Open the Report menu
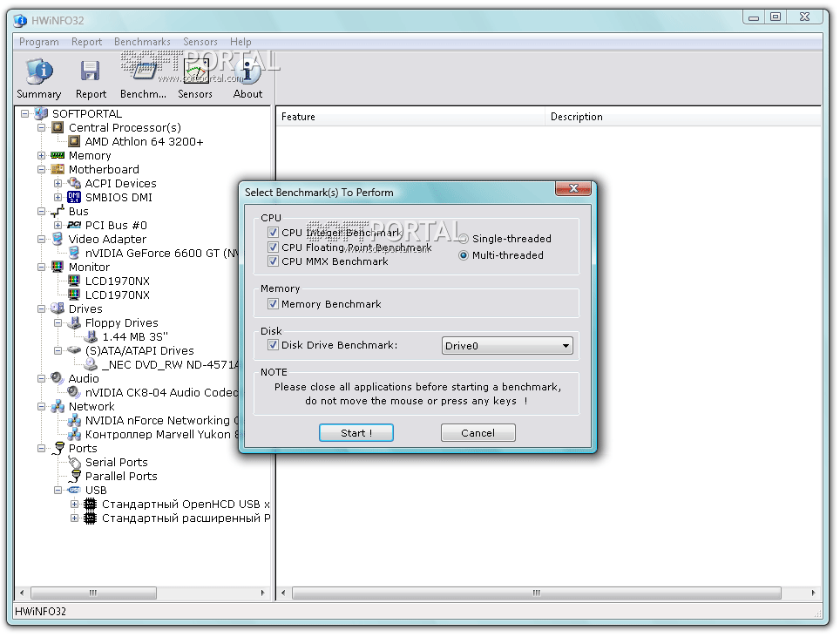This screenshot has height=637, width=840. pos(87,42)
